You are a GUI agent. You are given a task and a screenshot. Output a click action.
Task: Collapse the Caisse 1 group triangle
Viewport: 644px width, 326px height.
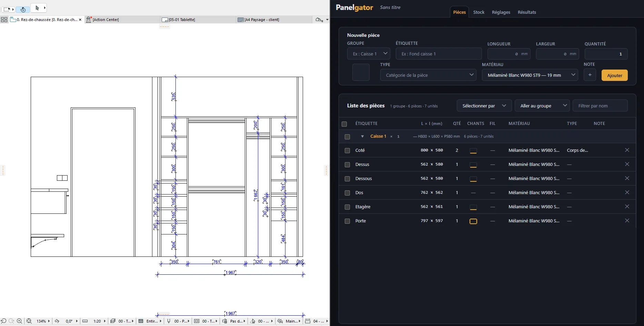pyautogui.click(x=362, y=137)
